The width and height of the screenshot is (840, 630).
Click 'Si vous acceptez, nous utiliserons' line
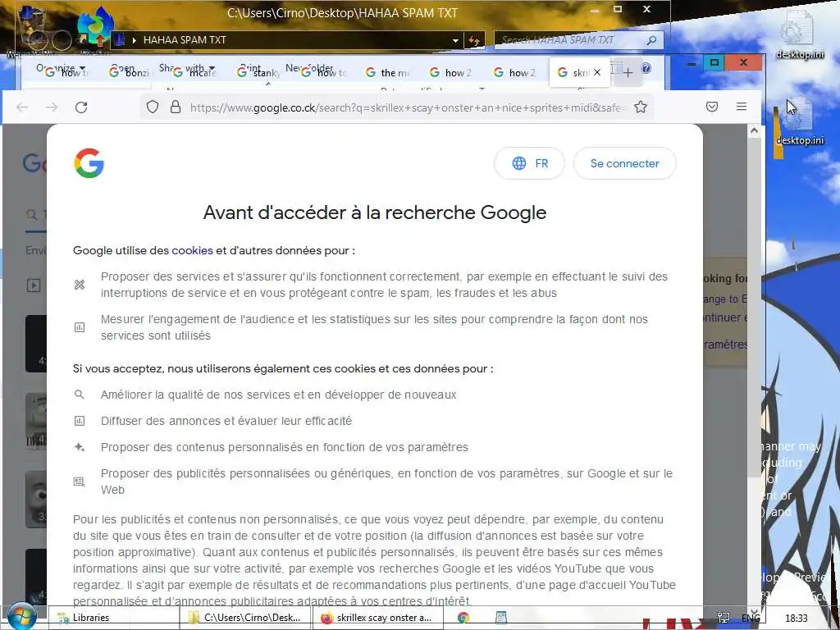pyautogui.click(x=283, y=368)
